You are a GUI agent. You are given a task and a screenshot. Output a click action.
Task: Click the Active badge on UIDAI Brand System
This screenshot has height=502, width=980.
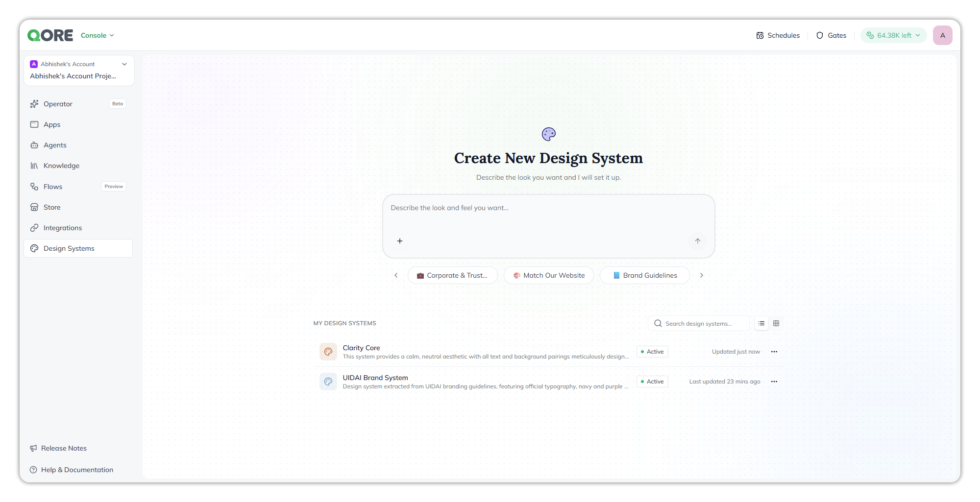coord(652,382)
